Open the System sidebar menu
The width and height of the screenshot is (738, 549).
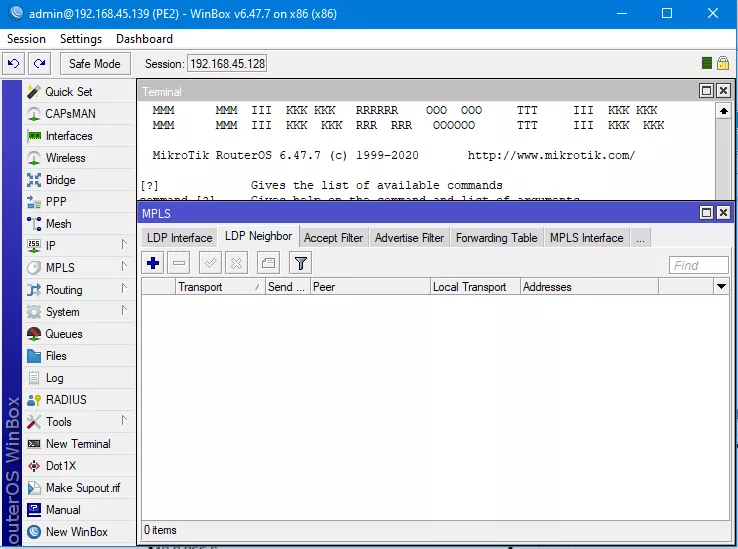pyautogui.click(x=79, y=312)
